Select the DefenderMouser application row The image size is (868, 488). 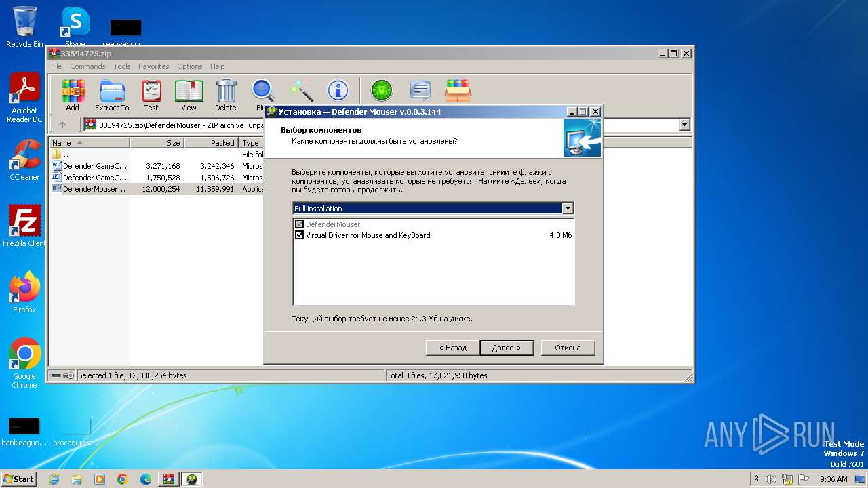[x=157, y=189]
